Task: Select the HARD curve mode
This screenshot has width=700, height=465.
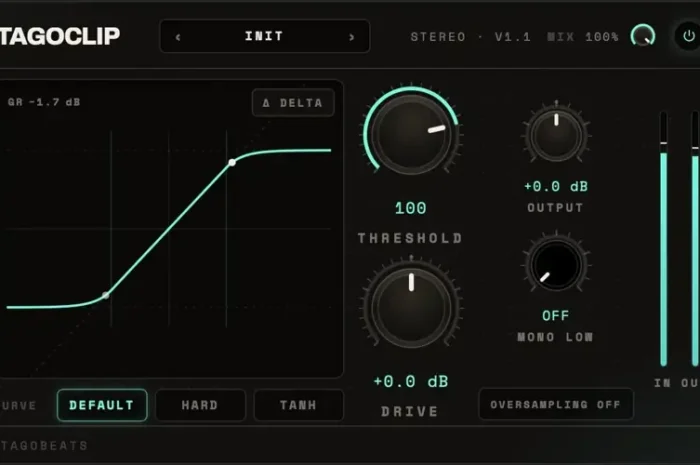Action: coord(200,405)
